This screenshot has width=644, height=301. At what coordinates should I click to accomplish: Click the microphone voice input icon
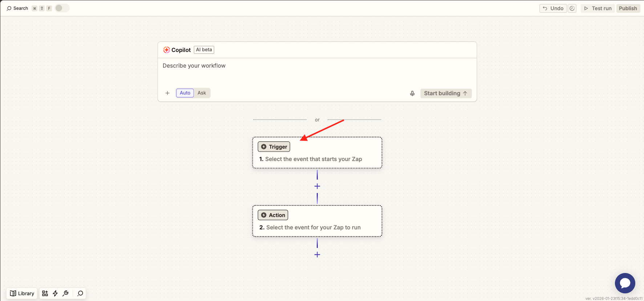[x=412, y=93]
